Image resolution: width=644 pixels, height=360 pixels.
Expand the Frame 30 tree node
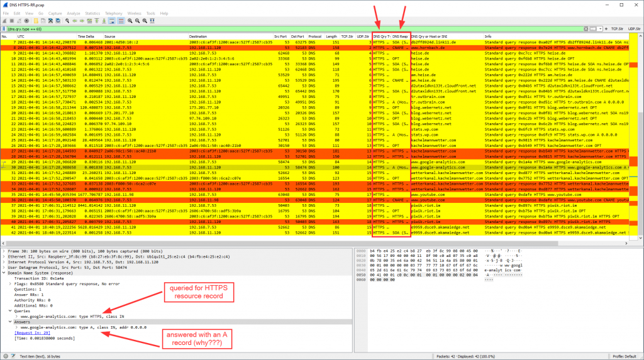[x=4, y=251]
